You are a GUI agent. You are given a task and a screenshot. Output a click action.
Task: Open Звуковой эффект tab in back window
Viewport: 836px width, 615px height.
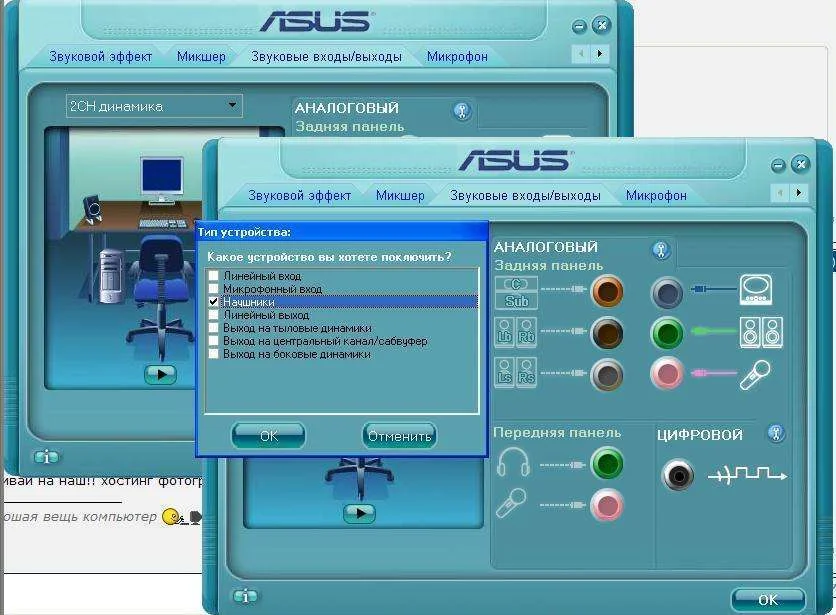(100, 56)
